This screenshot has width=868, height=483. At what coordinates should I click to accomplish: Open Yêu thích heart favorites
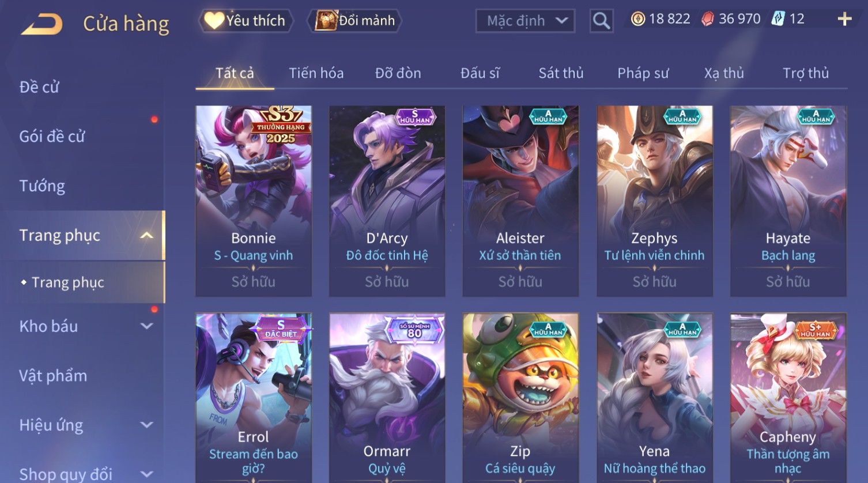point(246,21)
